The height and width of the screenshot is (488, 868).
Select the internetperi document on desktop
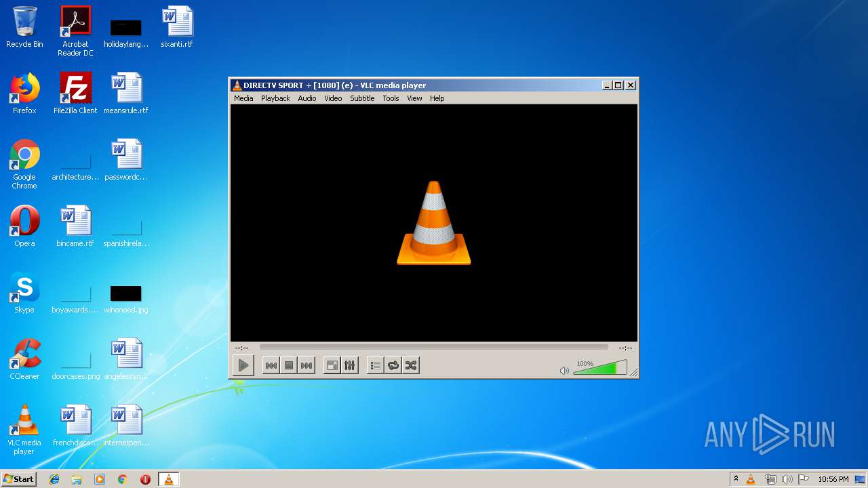tap(126, 426)
